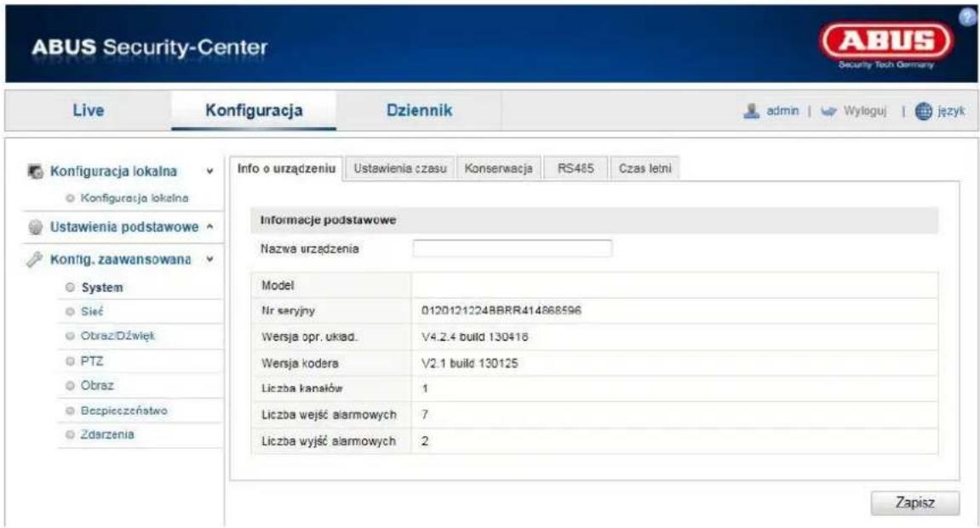980x528 pixels.
Task: Open the Obraz sidebar item
Action: pos(98,386)
